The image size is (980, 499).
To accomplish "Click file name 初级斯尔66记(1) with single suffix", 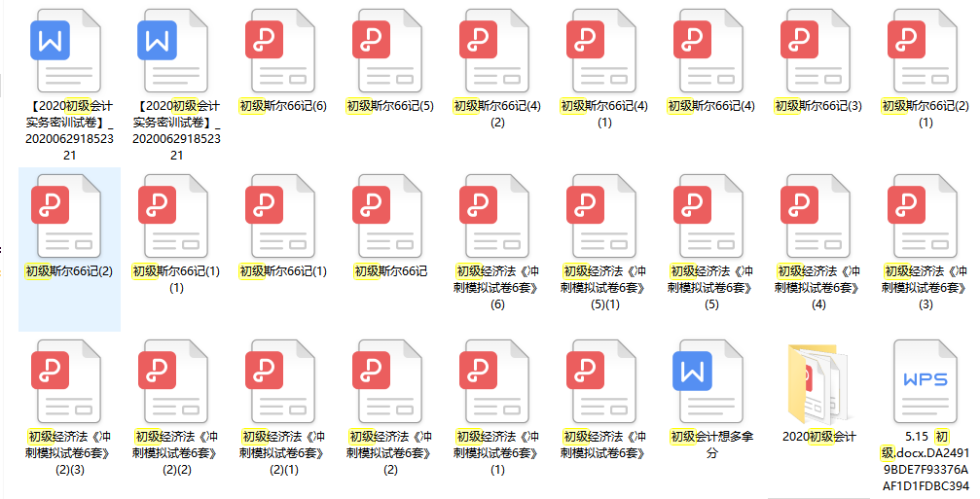I will (x=283, y=271).
